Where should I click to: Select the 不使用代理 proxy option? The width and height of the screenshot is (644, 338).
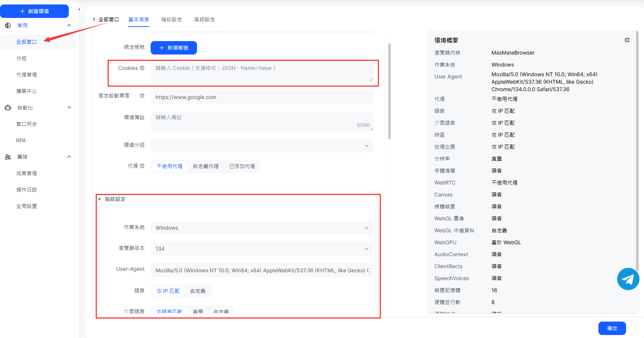(169, 166)
